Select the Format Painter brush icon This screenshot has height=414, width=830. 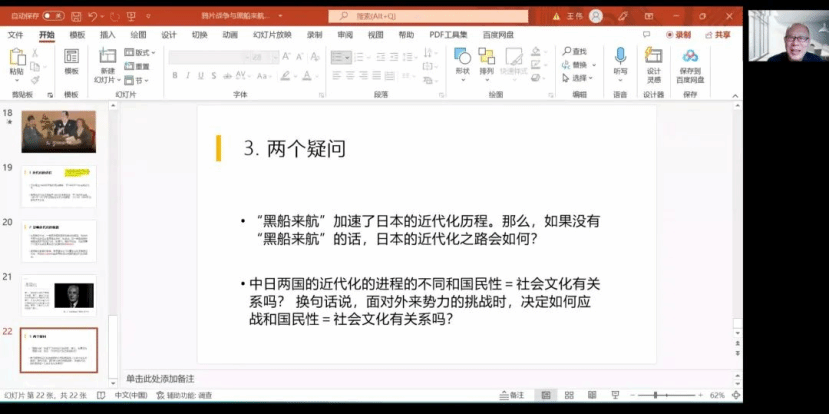click(35, 80)
